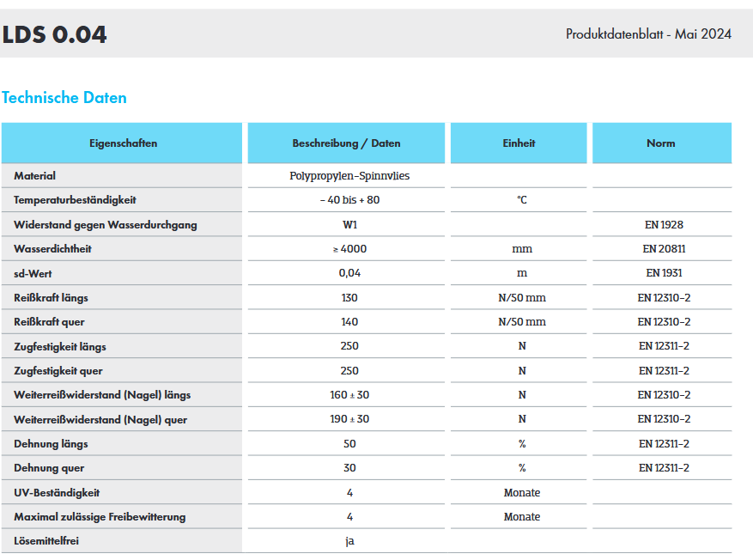Click the Eigenschaften column header

pos(123,143)
